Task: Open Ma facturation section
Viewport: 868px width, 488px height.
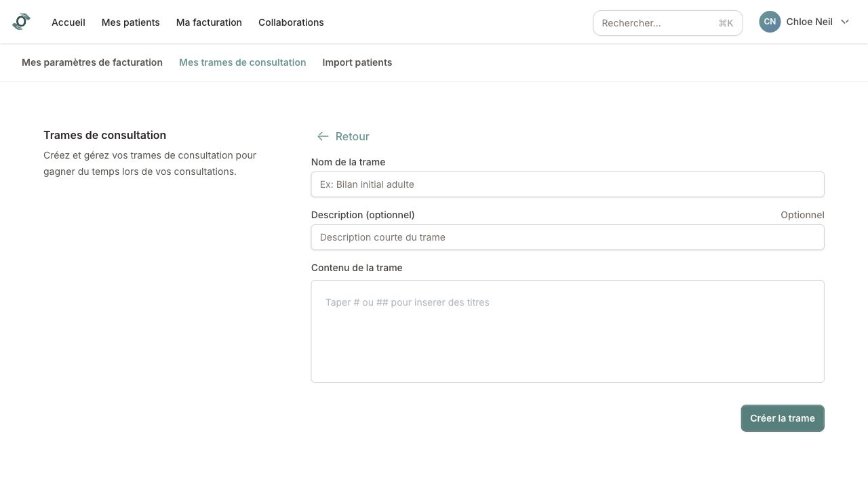Action: [209, 22]
